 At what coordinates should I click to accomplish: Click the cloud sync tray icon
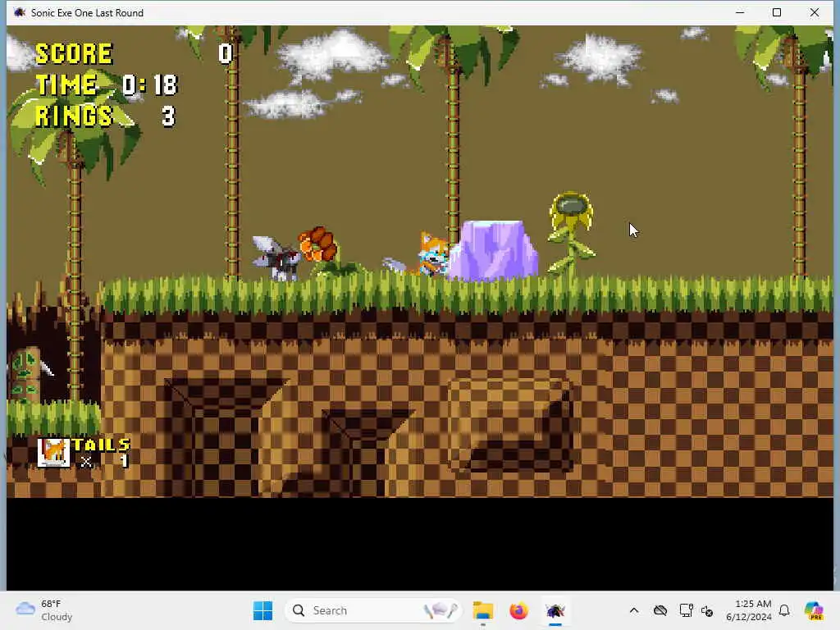click(660, 610)
